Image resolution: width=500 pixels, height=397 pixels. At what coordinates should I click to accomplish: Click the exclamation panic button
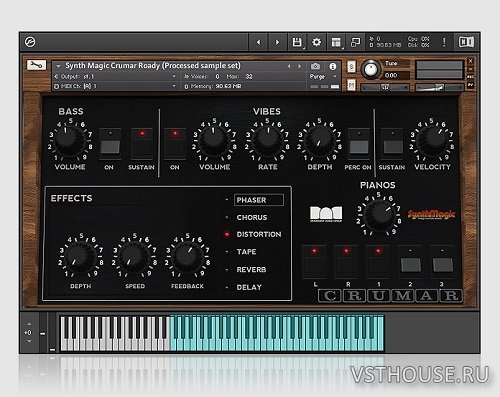tap(444, 42)
